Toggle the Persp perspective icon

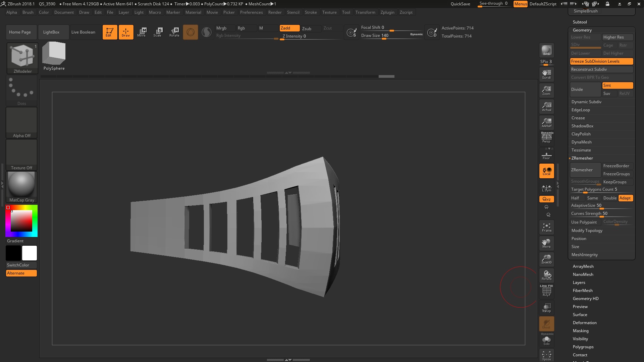click(546, 138)
